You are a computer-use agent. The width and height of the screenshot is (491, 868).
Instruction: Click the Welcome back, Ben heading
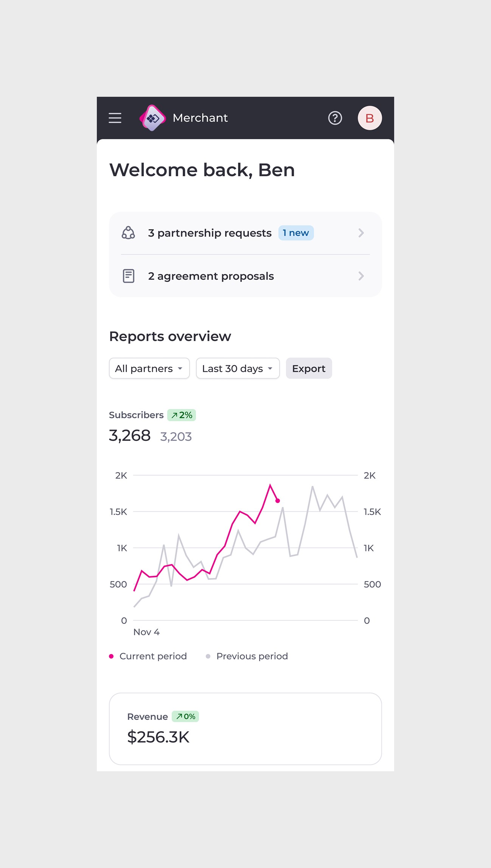coord(202,170)
